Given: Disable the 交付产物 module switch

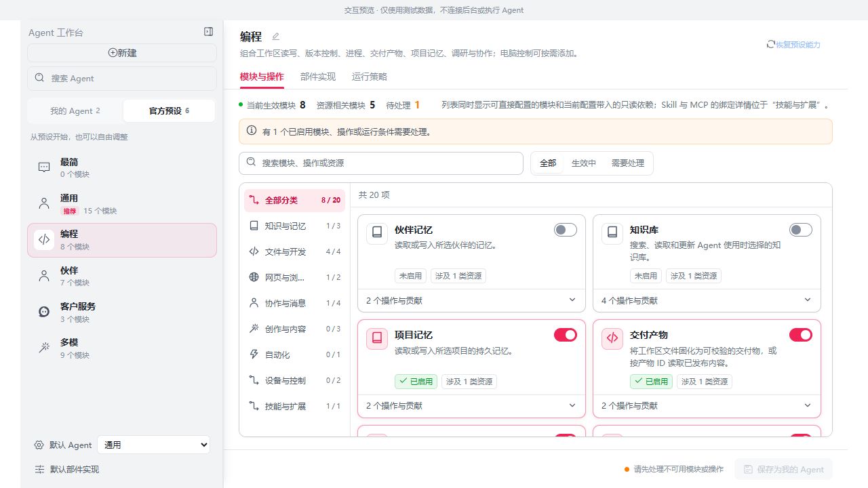Looking at the screenshot, I should point(801,335).
